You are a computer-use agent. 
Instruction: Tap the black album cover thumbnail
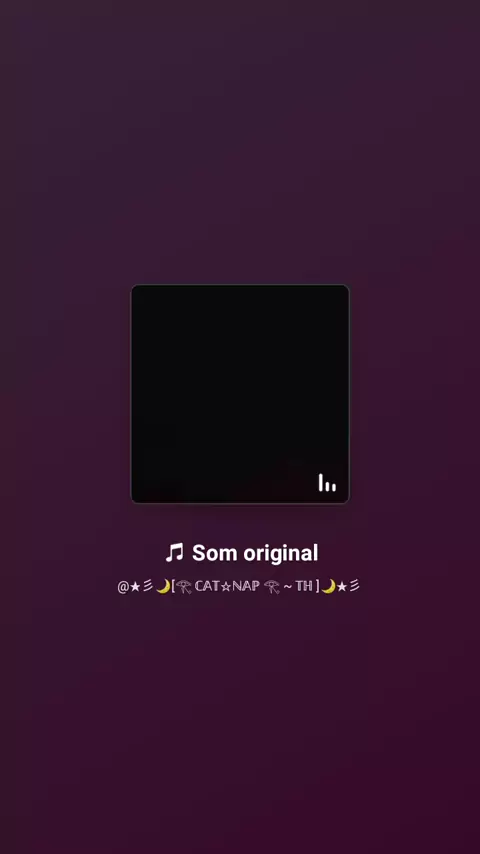(240, 394)
